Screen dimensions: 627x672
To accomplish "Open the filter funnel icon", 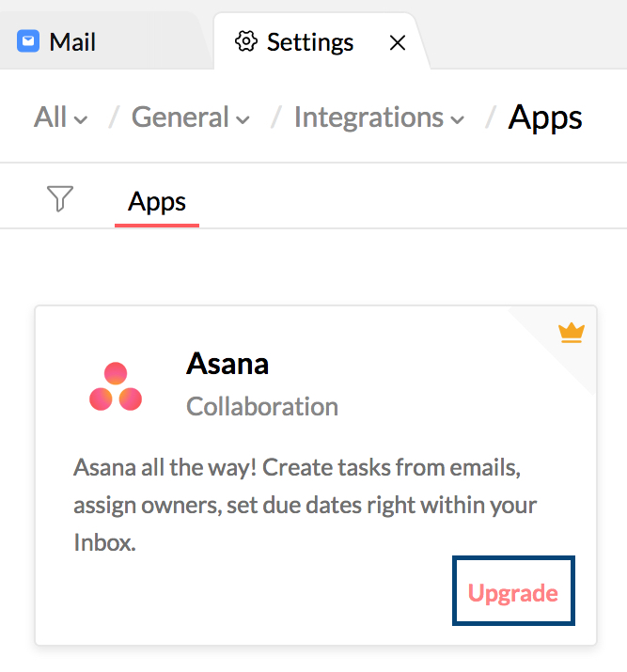I will coord(60,199).
